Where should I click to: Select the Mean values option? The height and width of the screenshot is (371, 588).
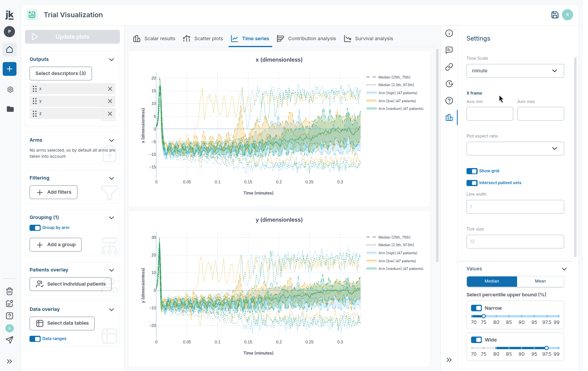[x=540, y=281]
